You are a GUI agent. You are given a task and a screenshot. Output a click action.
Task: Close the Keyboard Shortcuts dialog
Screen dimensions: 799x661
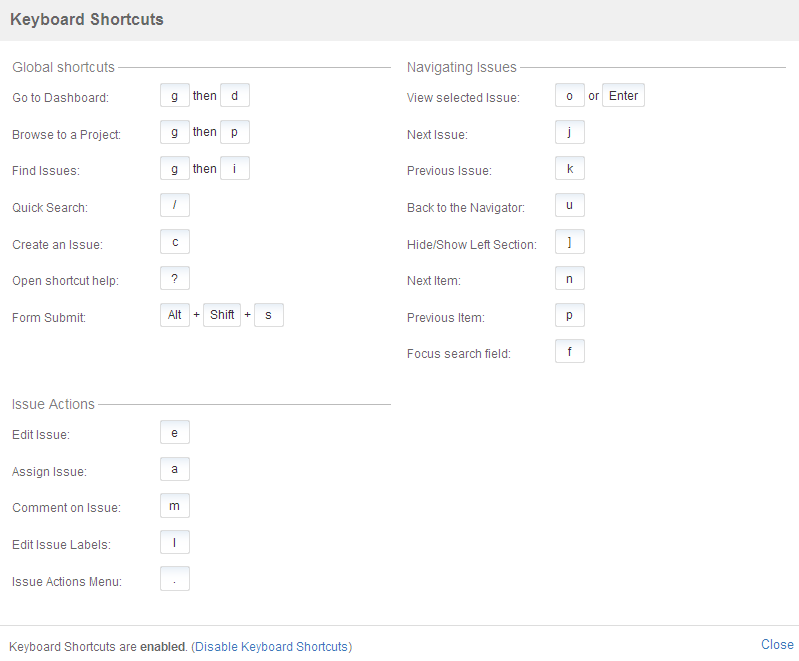click(x=777, y=645)
